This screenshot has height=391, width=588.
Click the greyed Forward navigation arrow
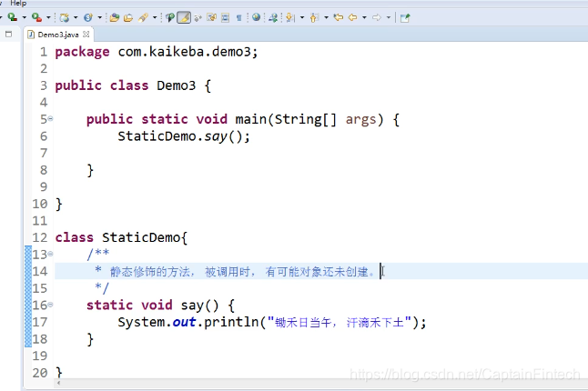coord(377,17)
